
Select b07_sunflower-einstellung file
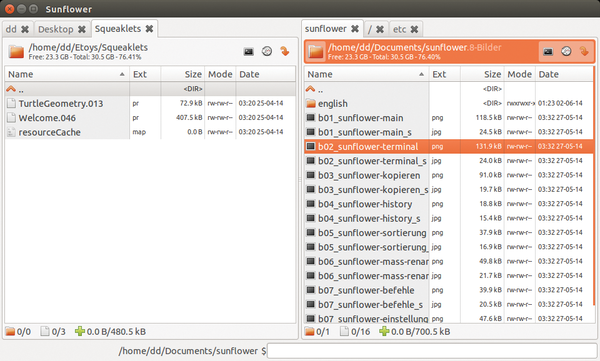[448, 318]
